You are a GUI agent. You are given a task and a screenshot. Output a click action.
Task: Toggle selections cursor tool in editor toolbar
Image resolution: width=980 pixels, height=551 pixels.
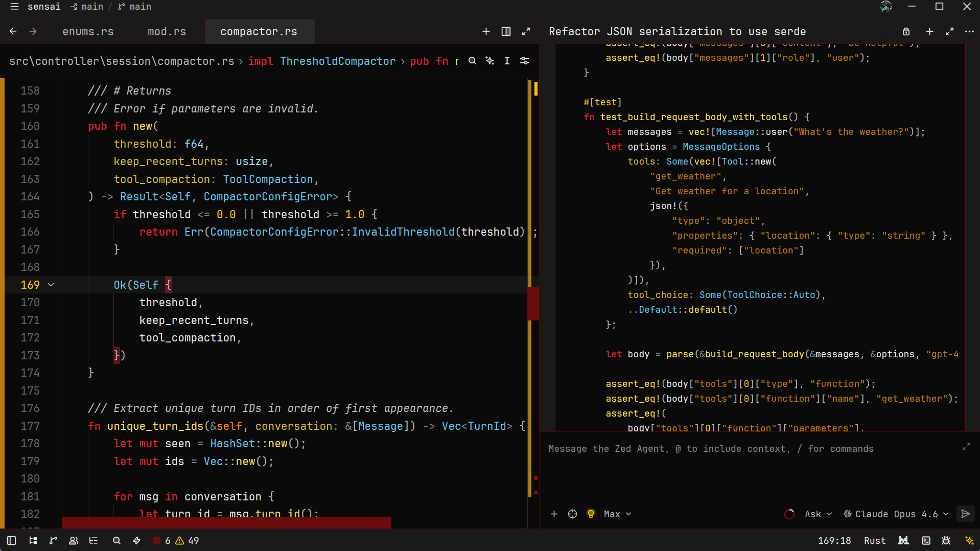pos(507,61)
